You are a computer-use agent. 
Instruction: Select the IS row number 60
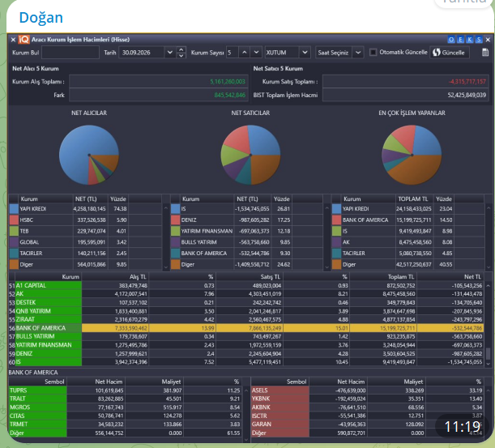(246, 362)
